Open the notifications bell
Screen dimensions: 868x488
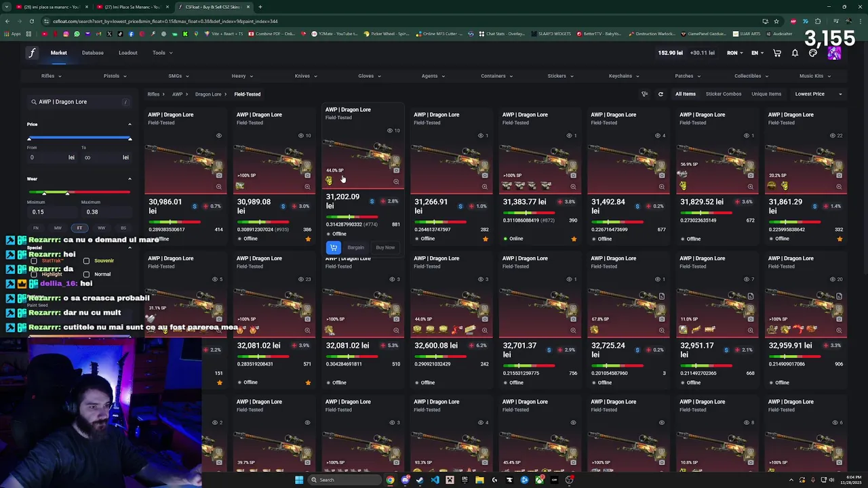point(795,53)
